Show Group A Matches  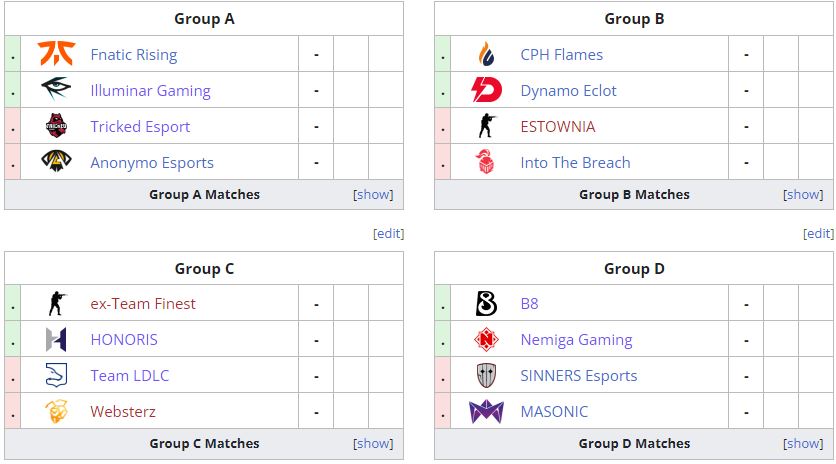[373, 195]
